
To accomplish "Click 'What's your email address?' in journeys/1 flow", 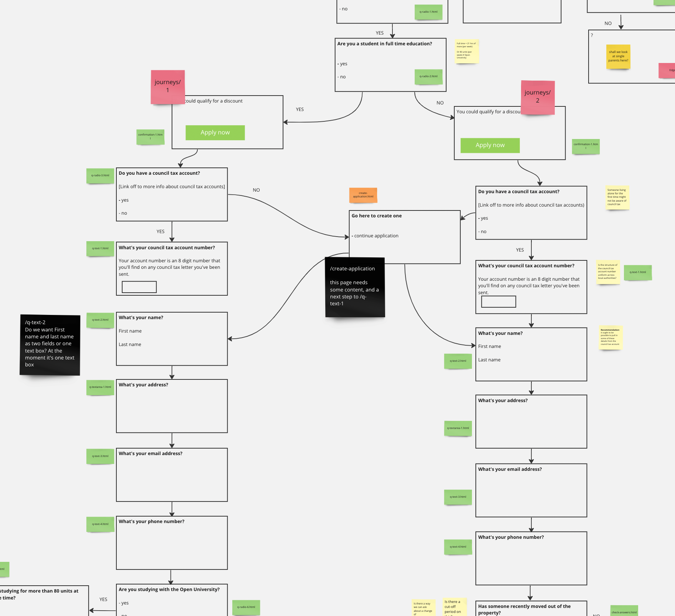I will [151, 454].
